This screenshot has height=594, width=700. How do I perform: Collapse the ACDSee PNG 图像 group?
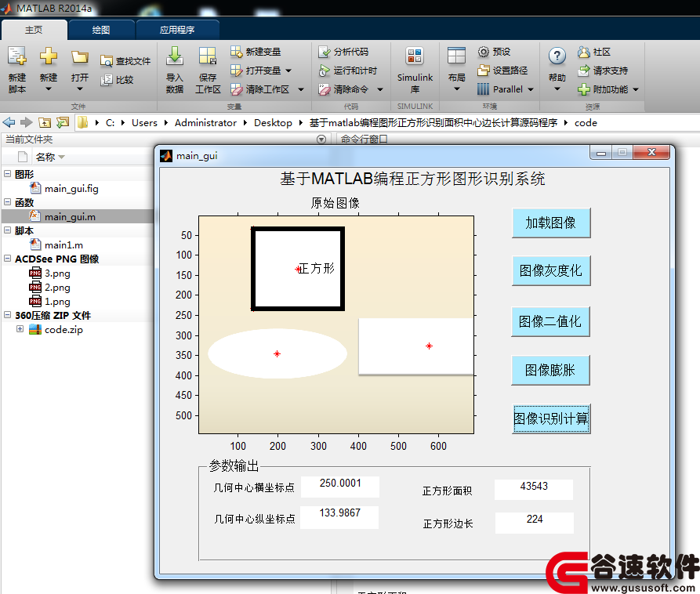pyautogui.click(x=8, y=258)
